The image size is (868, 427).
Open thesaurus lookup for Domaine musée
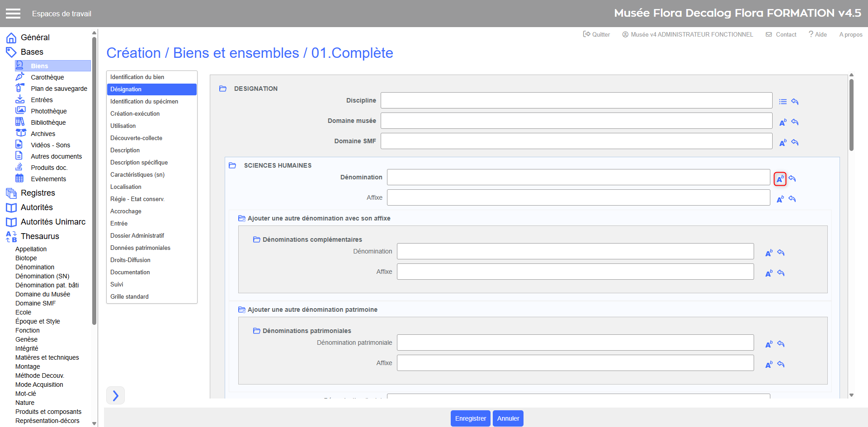tap(783, 122)
